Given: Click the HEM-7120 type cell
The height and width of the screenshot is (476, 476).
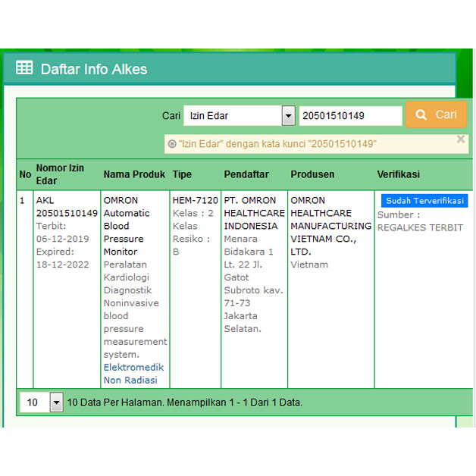Looking at the screenshot, I should [195, 201].
